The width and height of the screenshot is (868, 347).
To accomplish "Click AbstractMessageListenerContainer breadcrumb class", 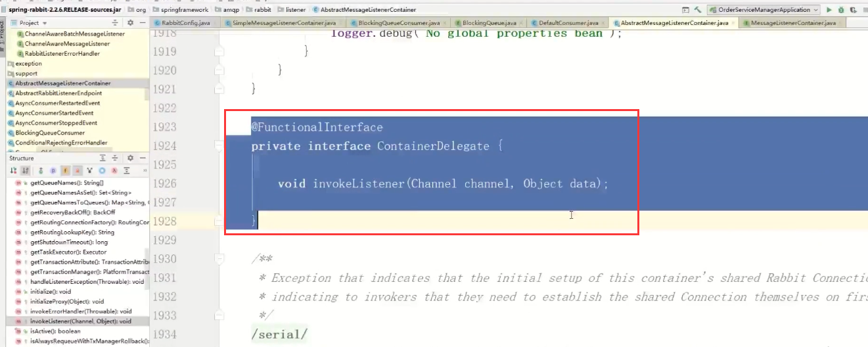I will click(363, 10).
